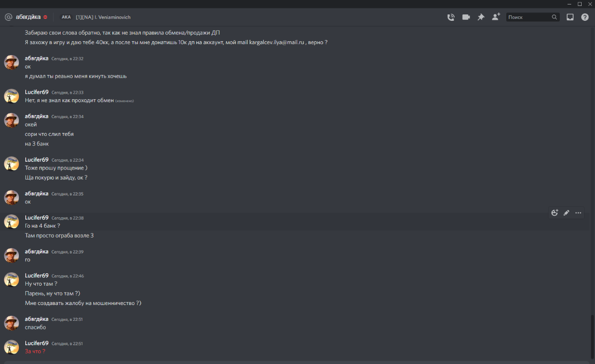Open абвгдйка's avatar on the 22:39 message

click(11, 255)
